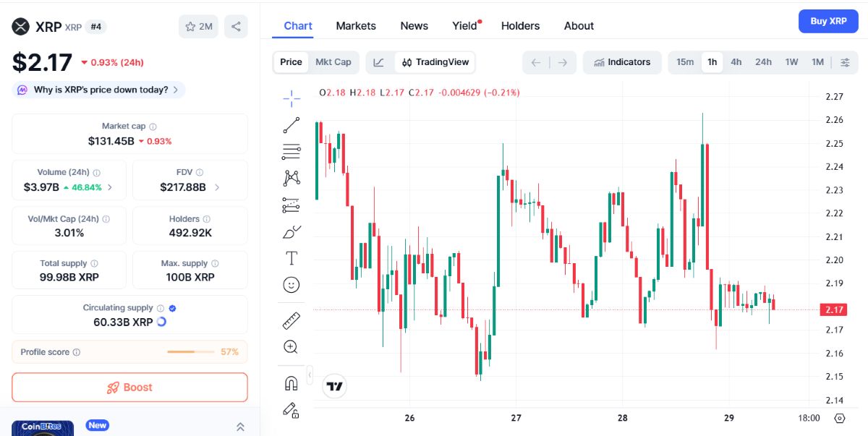
Task: Undo with the left arrow button
Action: [x=536, y=62]
